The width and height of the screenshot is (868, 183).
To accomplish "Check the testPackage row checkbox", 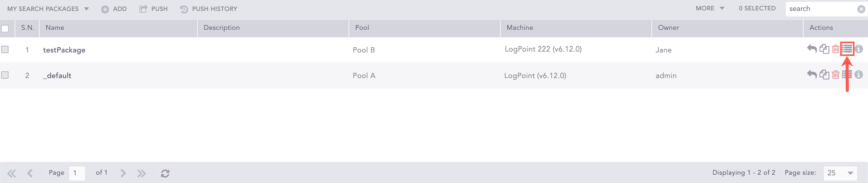I will [x=5, y=49].
